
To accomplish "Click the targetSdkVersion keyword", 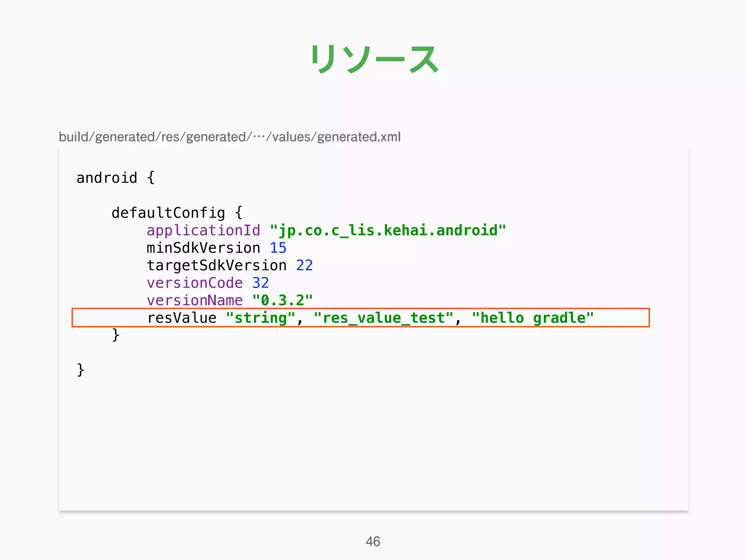I will [217, 265].
